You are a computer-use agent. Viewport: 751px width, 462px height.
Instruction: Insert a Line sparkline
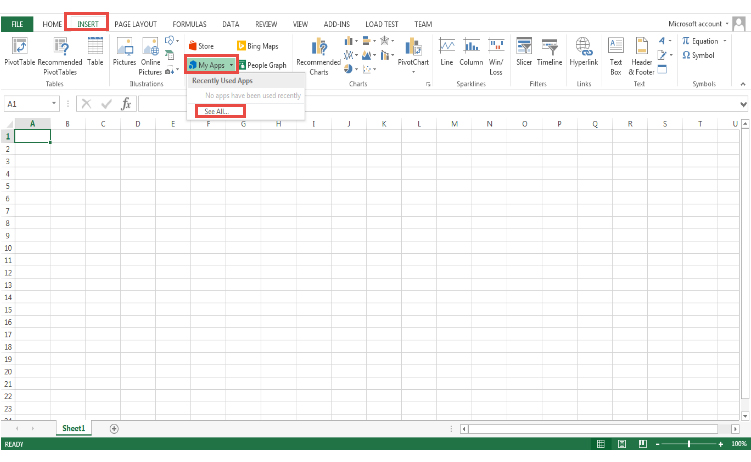pos(446,51)
